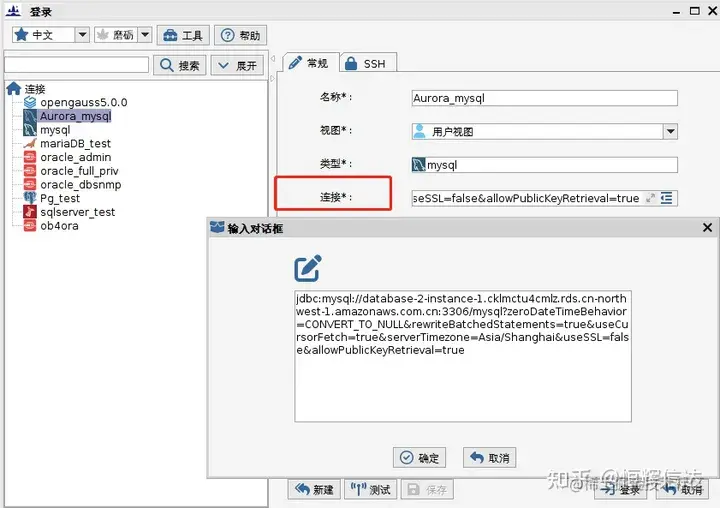Click the 视图 dropdown arrow button
The image size is (720, 508).
pyautogui.click(x=670, y=131)
